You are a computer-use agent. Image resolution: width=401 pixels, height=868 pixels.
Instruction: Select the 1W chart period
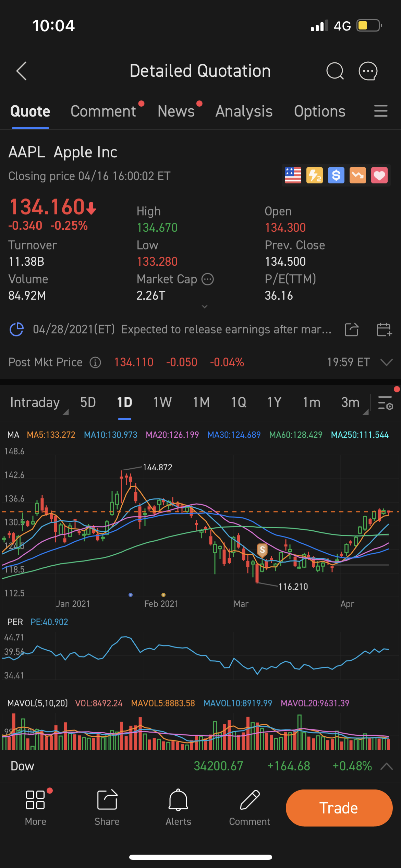click(x=162, y=402)
